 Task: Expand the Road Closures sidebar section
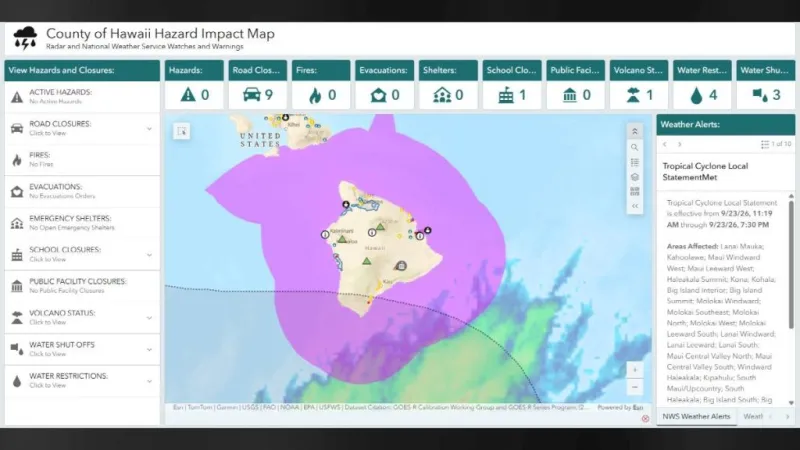pos(149,129)
